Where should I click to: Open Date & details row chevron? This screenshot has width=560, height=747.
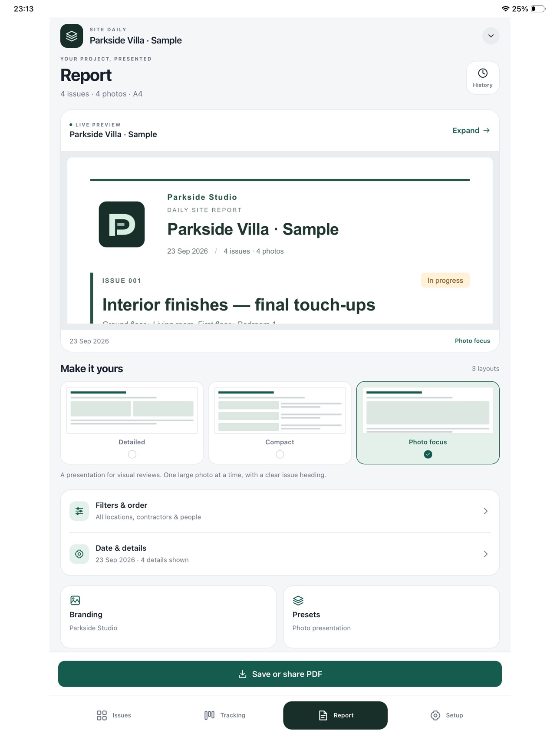(x=486, y=554)
